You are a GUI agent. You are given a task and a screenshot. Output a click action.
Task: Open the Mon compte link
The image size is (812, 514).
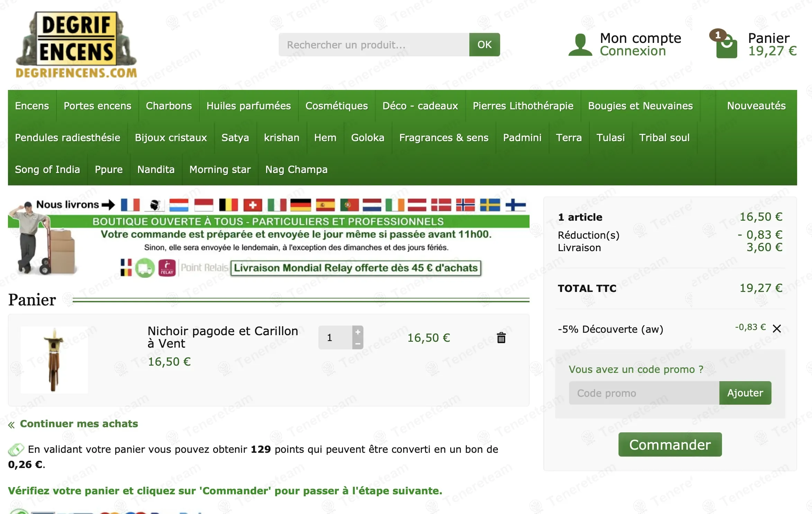[x=640, y=38]
